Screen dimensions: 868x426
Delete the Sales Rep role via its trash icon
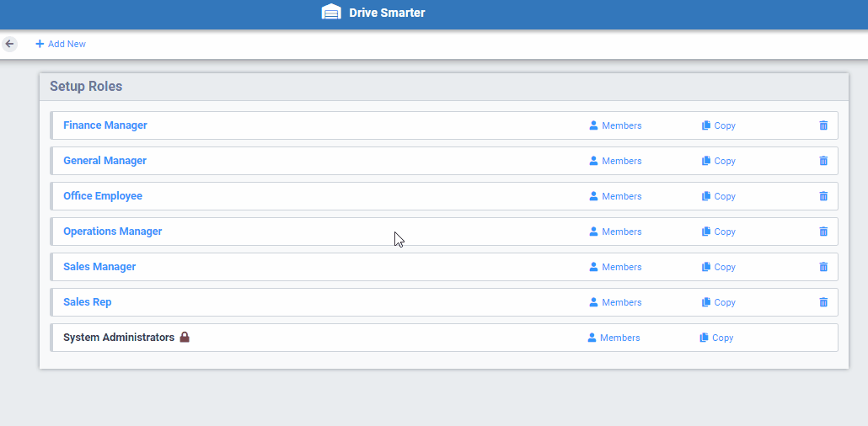(x=823, y=302)
